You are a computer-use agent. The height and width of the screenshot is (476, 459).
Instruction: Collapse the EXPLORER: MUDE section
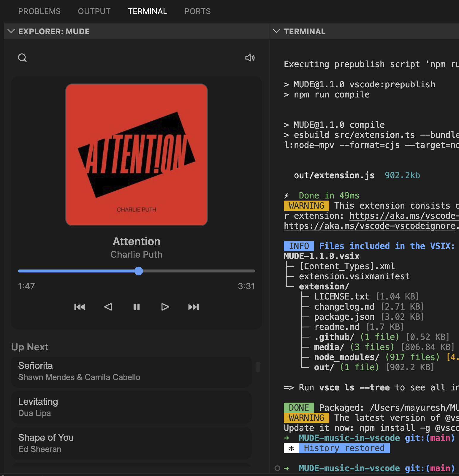point(11,31)
